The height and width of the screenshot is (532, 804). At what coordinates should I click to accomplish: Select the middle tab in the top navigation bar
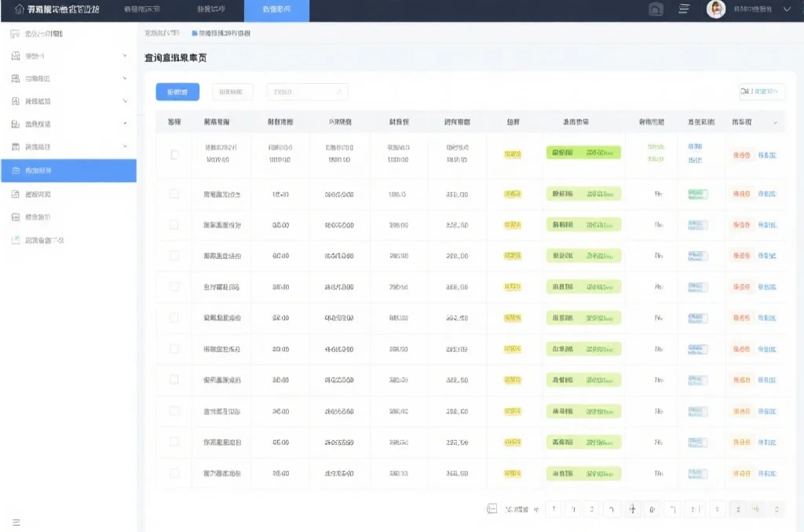212,11
